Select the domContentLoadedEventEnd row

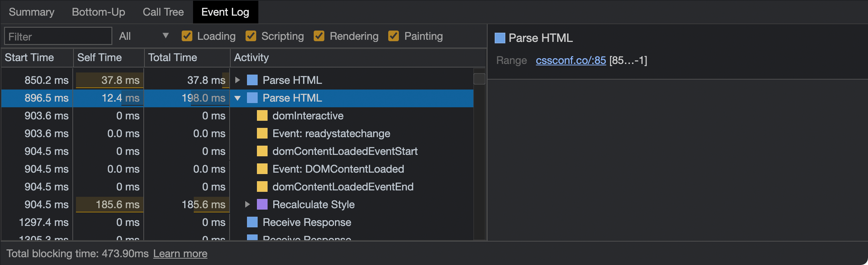[237, 187]
